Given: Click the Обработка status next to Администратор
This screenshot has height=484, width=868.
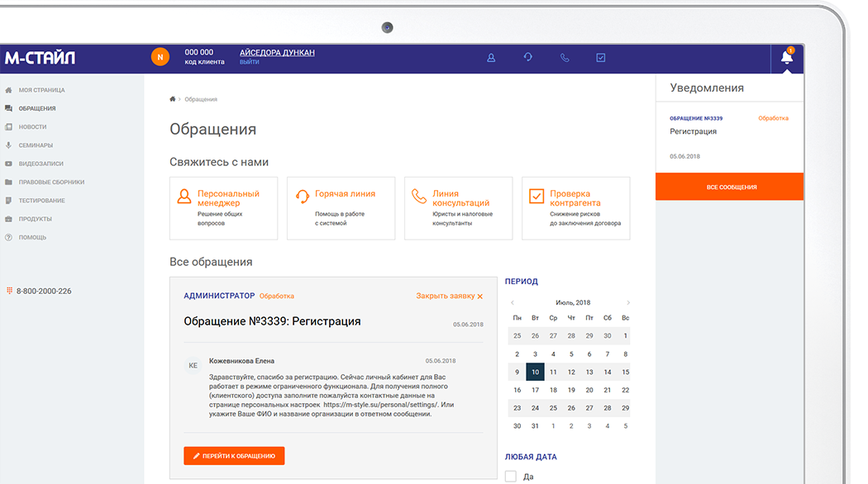Looking at the screenshot, I should pyautogui.click(x=277, y=296).
